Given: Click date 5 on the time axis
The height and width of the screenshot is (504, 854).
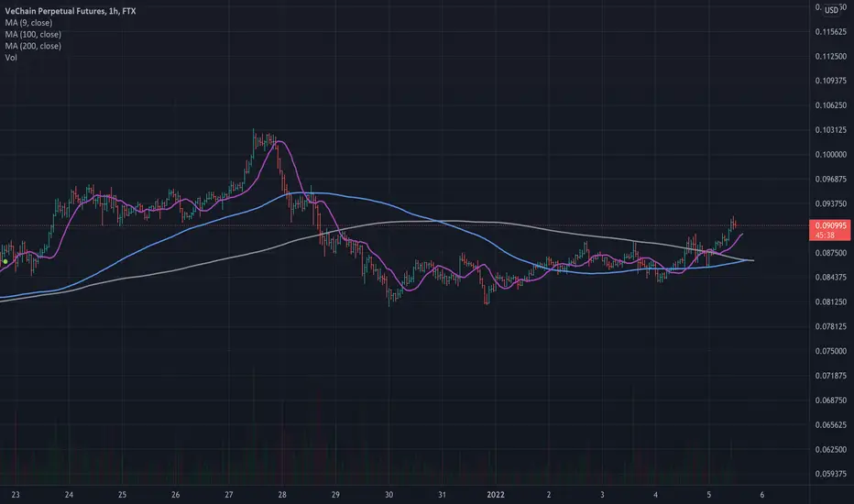Looking at the screenshot, I should 708,495.
